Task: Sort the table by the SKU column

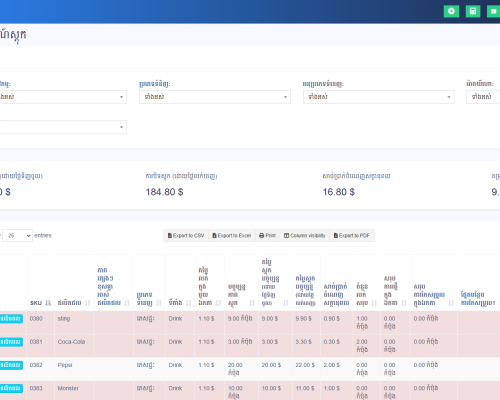Action: pos(48,303)
